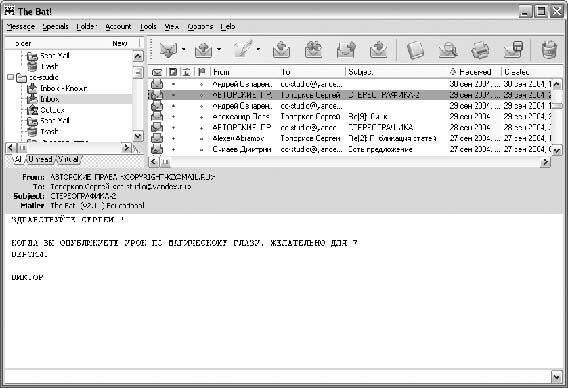This screenshot has width=568, height=388.
Task: Open dropdown arrow beside Create message pen icon
Action: [x=258, y=49]
